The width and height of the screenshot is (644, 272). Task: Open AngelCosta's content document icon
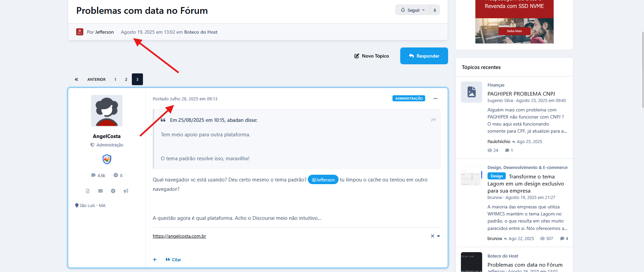coord(88,191)
